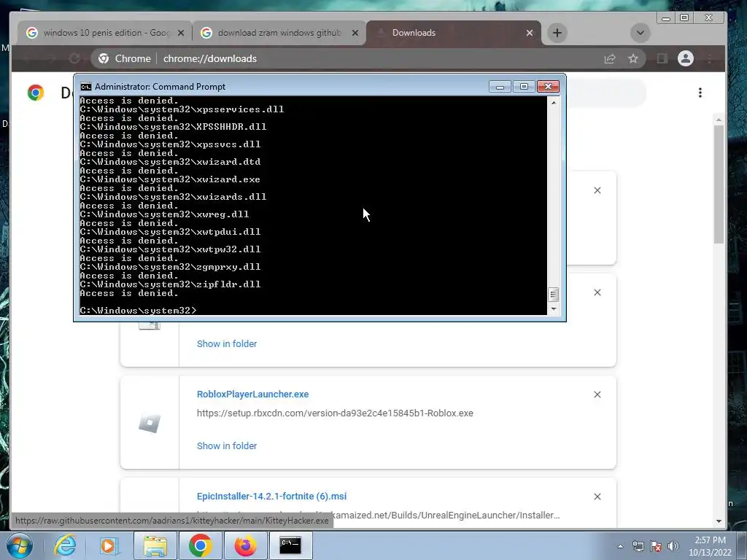Open Action Center flag icon

pyautogui.click(x=656, y=546)
